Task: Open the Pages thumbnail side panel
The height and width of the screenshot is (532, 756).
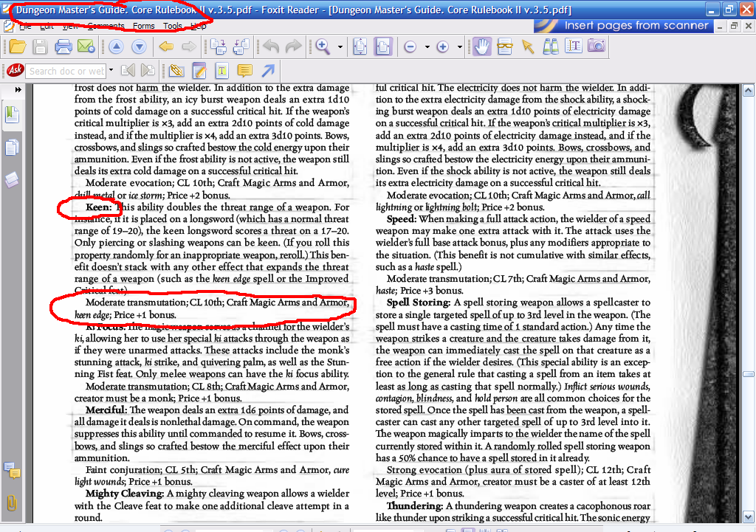Action: [12, 148]
